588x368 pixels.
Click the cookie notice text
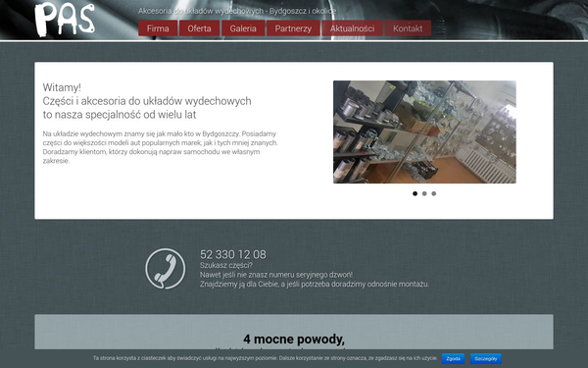coord(266,358)
